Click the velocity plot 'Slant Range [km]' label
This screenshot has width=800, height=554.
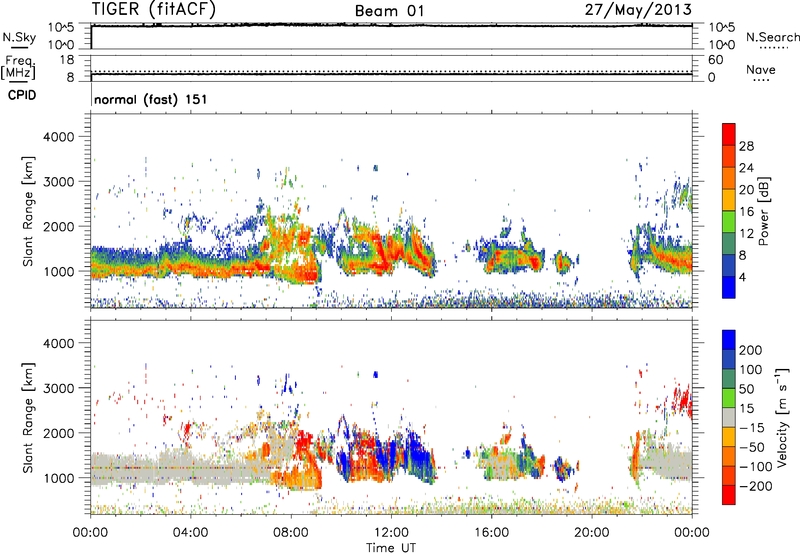pos(28,417)
